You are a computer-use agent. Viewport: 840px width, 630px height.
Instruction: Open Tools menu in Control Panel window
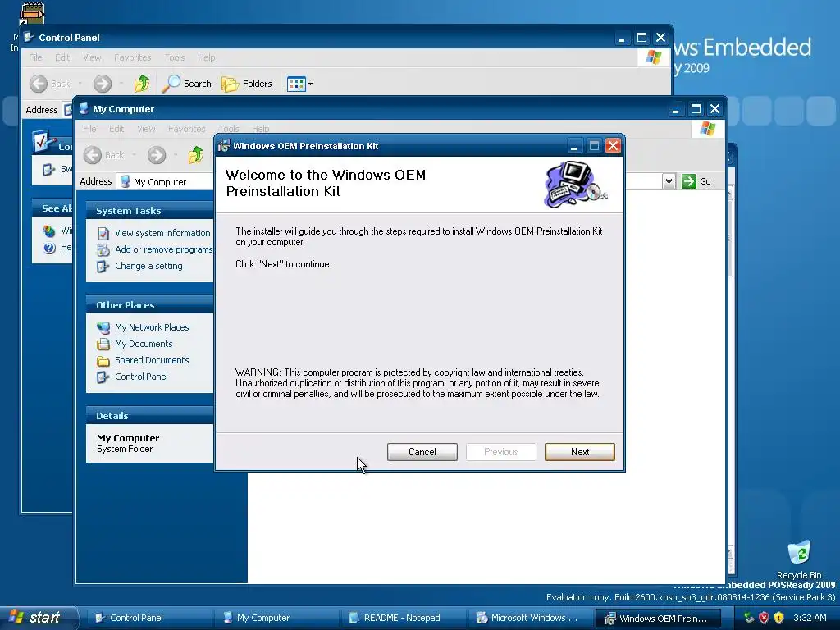[174, 57]
